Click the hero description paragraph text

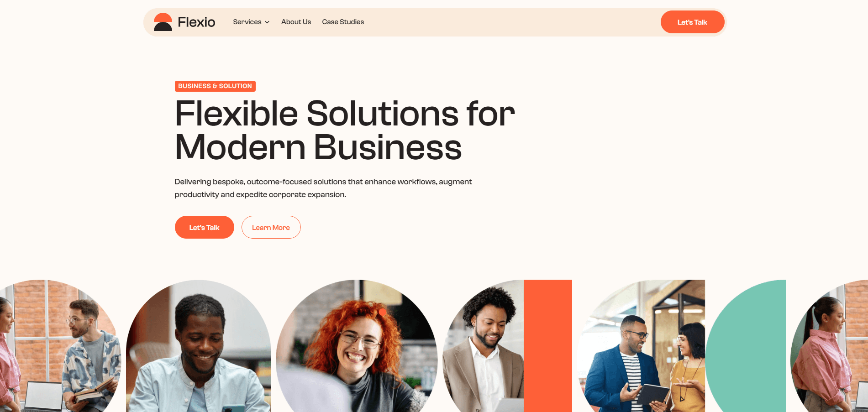(x=323, y=188)
